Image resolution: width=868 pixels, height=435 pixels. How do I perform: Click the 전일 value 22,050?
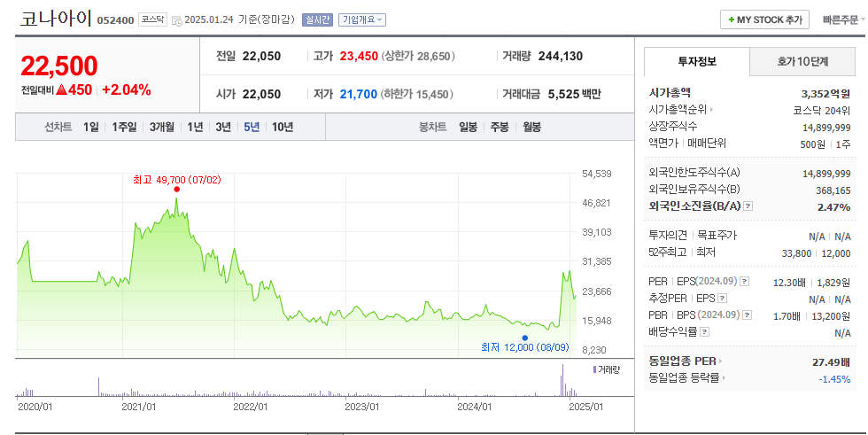[261, 57]
